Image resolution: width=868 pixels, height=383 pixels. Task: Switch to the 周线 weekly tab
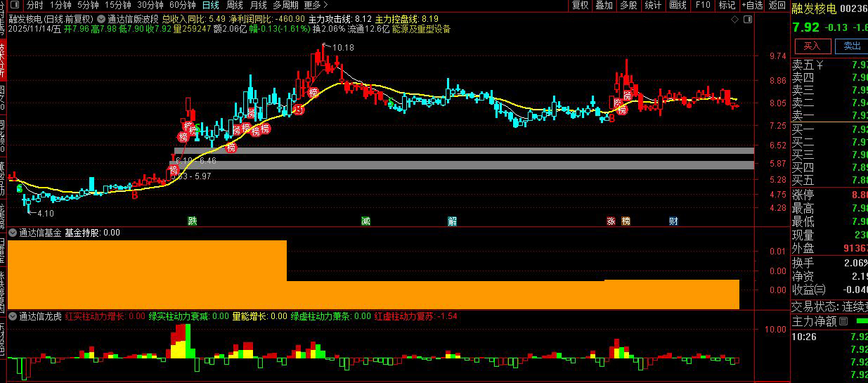[x=234, y=5]
